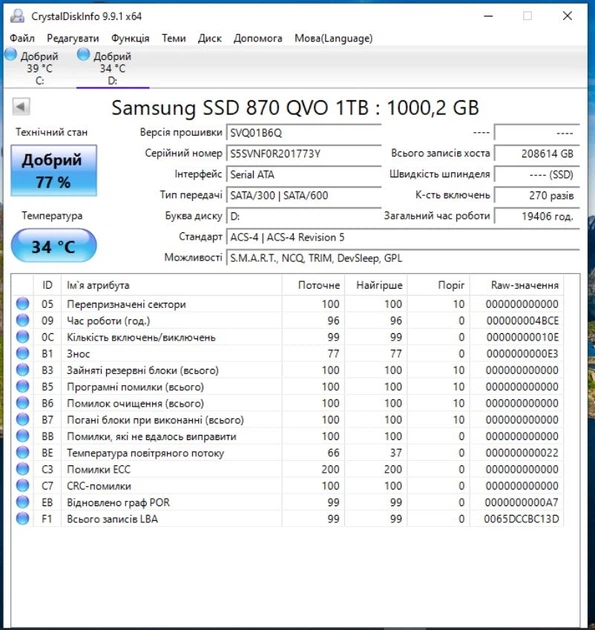Click status orb for 0C Кількість включень
Viewport: 595px width, 630px height.
click(x=23, y=337)
